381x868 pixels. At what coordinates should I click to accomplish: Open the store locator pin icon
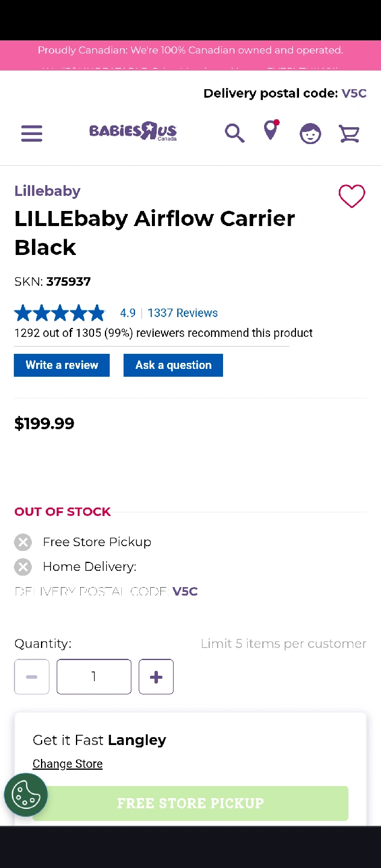(x=271, y=131)
